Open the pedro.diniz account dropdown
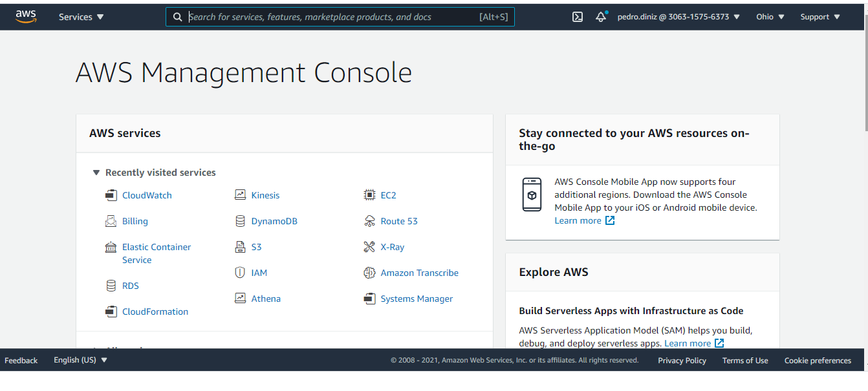 (678, 17)
